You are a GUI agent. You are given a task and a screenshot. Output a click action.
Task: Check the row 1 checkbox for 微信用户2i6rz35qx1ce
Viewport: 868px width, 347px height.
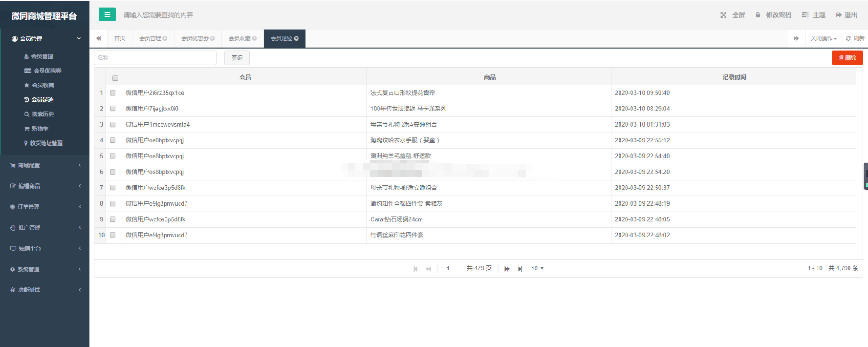click(112, 93)
